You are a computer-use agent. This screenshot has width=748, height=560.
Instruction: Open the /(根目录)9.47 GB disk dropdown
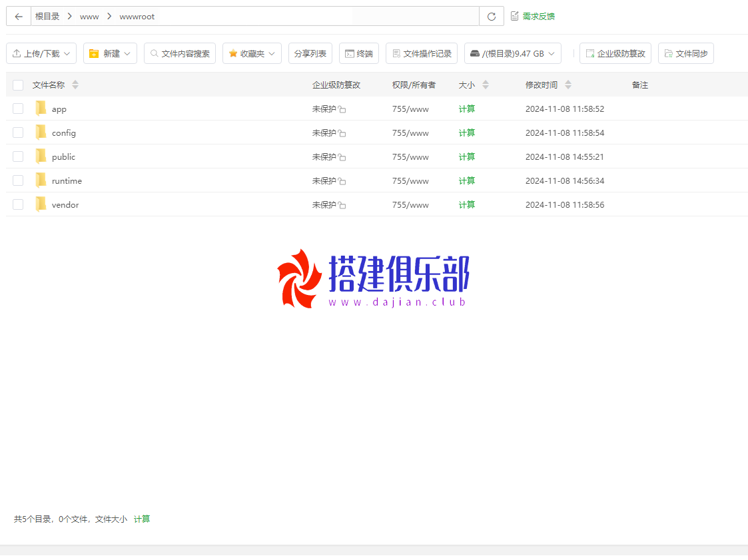click(513, 53)
